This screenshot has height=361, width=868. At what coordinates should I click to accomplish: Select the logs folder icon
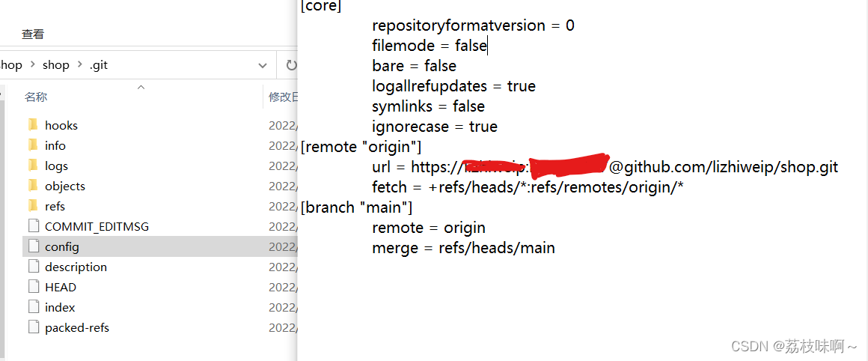[x=33, y=166]
